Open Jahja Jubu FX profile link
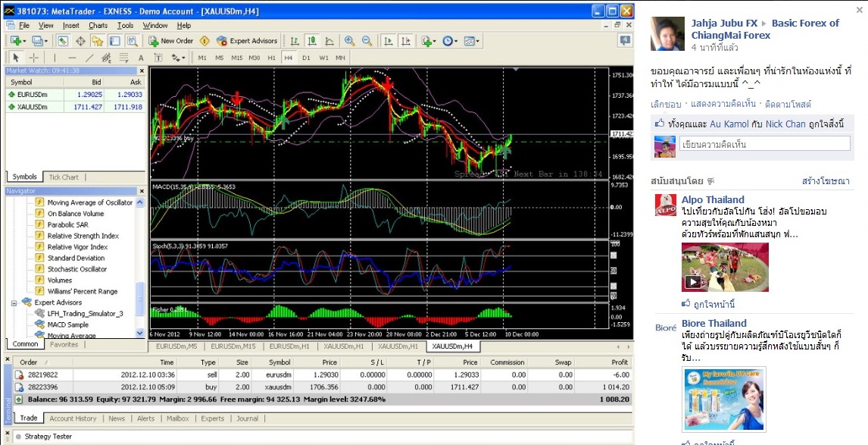868x445 pixels. pos(724,24)
